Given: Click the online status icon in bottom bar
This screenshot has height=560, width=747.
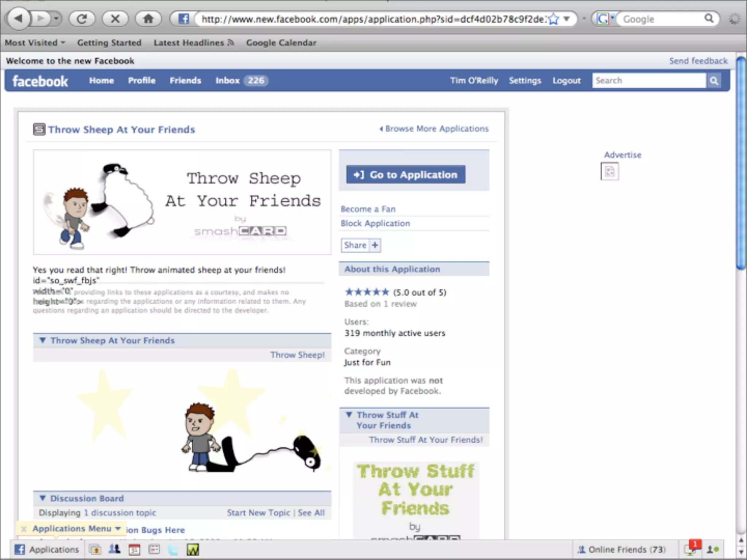Looking at the screenshot, I should point(713,549).
